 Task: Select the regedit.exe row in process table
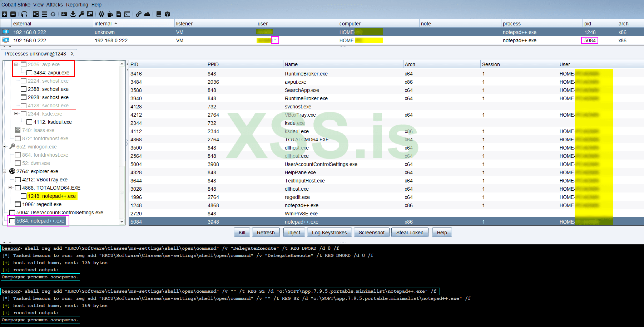386,197
